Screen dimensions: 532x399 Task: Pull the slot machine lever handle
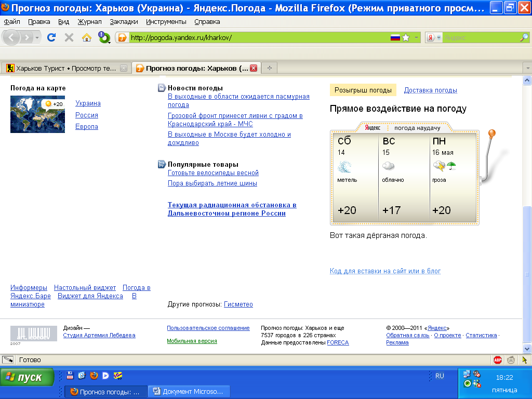point(491,134)
